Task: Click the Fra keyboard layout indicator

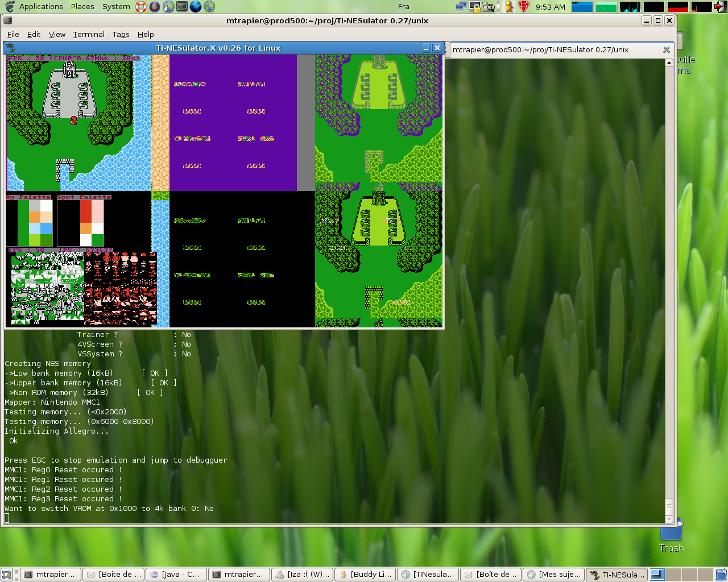Action: coord(403,7)
